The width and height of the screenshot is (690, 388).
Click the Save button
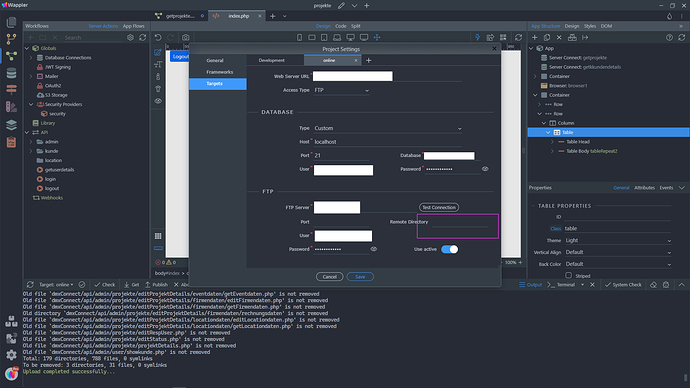[360, 277]
